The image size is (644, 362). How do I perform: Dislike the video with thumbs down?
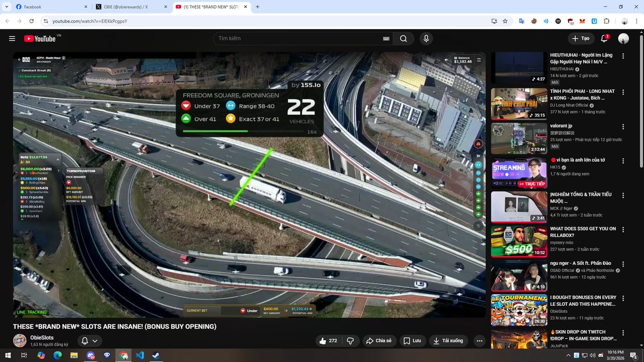tap(350, 341)
